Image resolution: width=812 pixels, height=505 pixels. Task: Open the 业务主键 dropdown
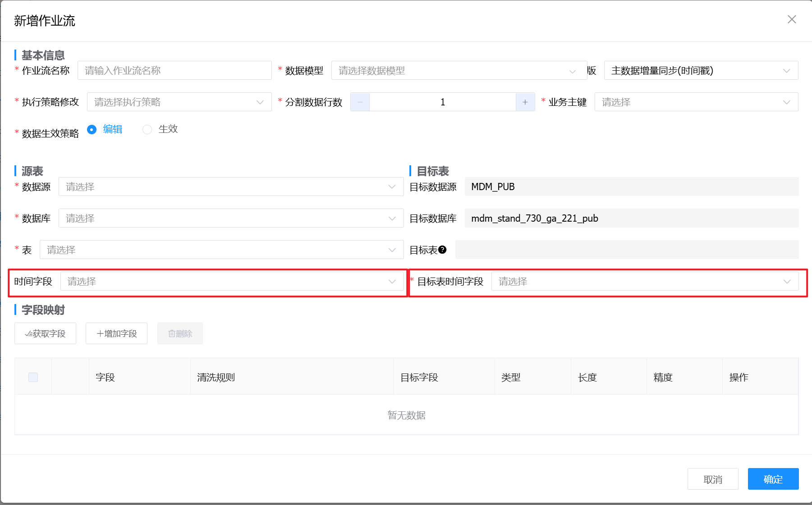(696, 102)
